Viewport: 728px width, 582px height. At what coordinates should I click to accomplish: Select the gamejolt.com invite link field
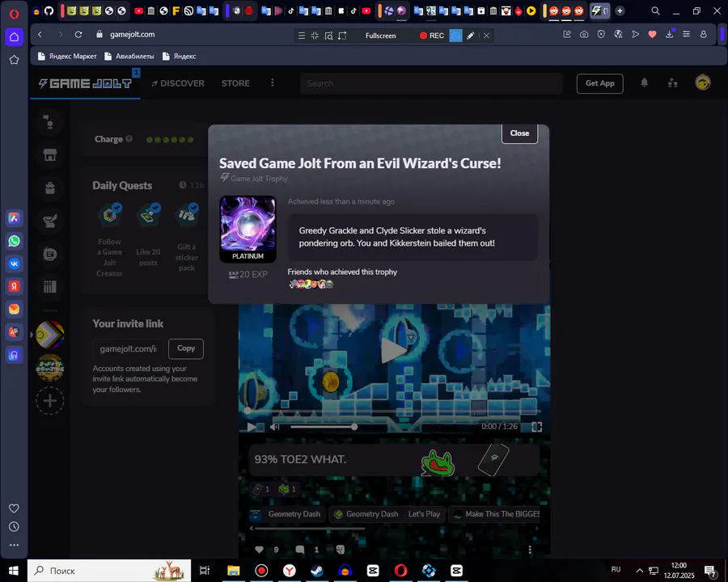pos(128,348)
